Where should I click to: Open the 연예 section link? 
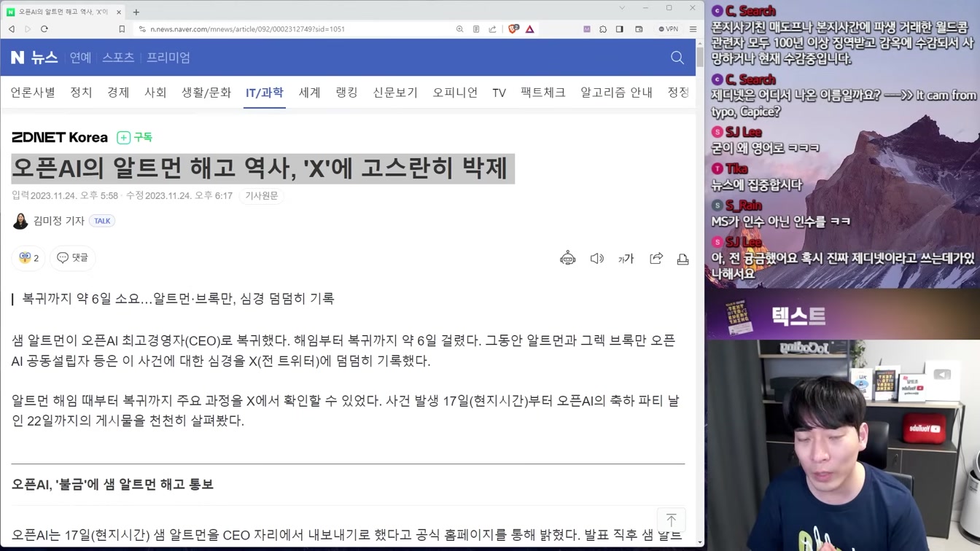click(x=80, y=58)
